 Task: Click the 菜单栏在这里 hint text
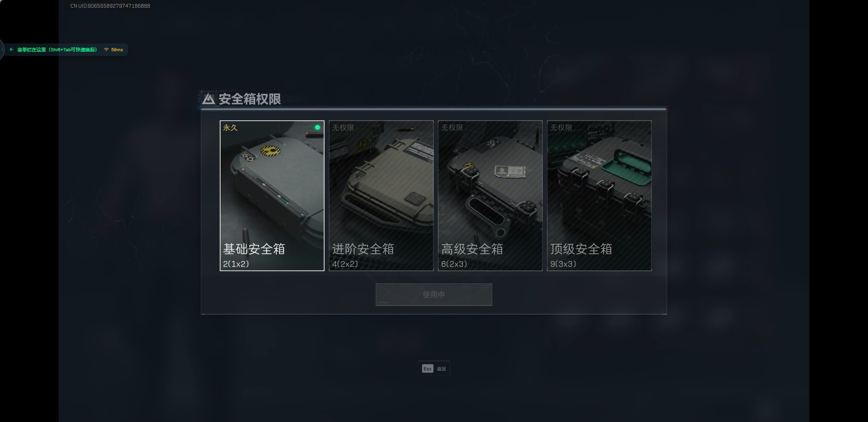click(x=32, y=49)
